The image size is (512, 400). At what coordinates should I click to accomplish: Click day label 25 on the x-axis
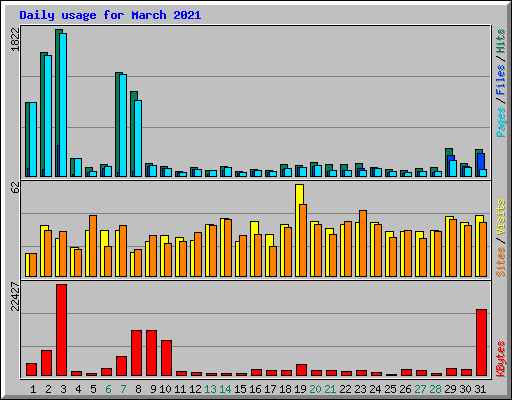[x=390, y=389]
